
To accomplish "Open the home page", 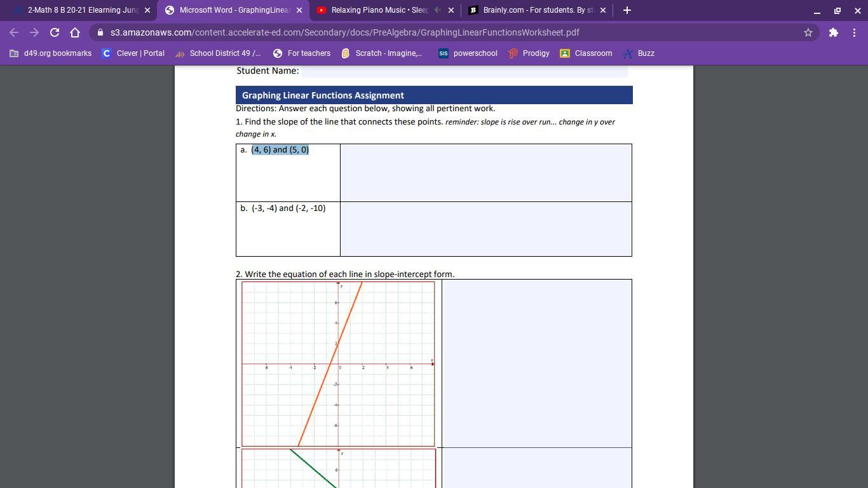I will pyautogui.click(x=75, y=32).
